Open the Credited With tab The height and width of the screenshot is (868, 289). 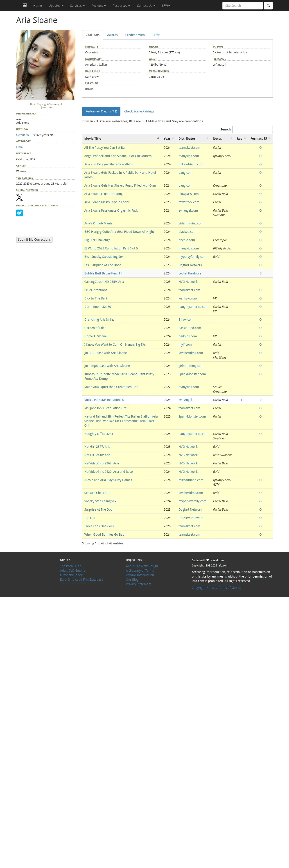[135, 35]
